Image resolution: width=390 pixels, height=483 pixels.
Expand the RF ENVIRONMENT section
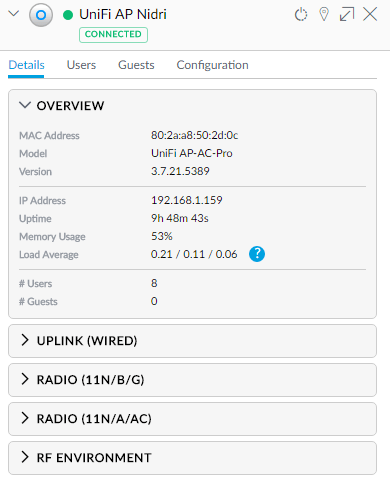click(192, 458)
